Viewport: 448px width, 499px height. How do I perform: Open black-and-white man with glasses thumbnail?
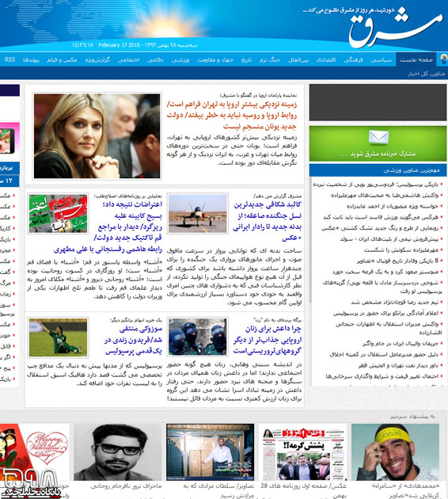[x=118, y=452]
